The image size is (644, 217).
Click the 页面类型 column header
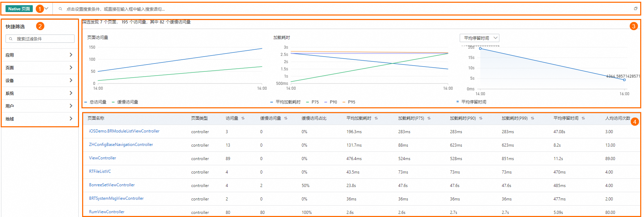[x=199, y=118]
